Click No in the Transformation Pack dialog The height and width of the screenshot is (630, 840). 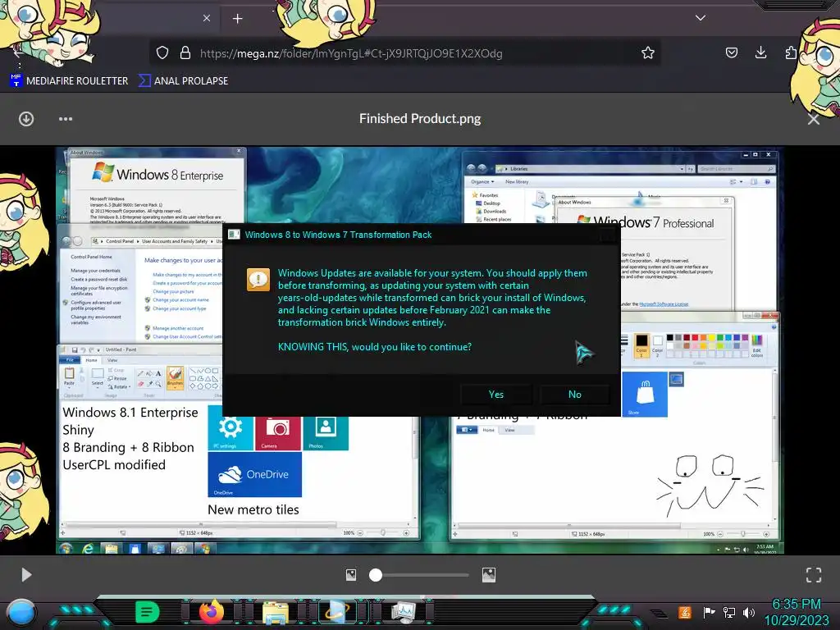pos(575,395)
